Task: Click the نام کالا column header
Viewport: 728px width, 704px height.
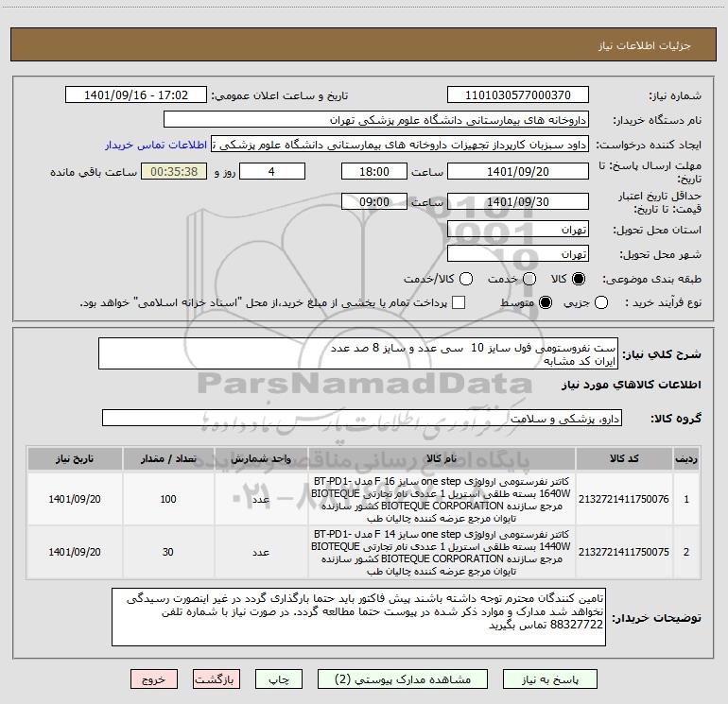Action: (x=442, y=458)
